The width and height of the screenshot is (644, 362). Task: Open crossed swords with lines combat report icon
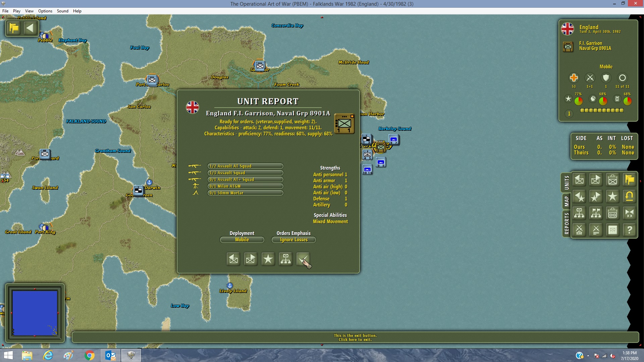click(596, 230)
